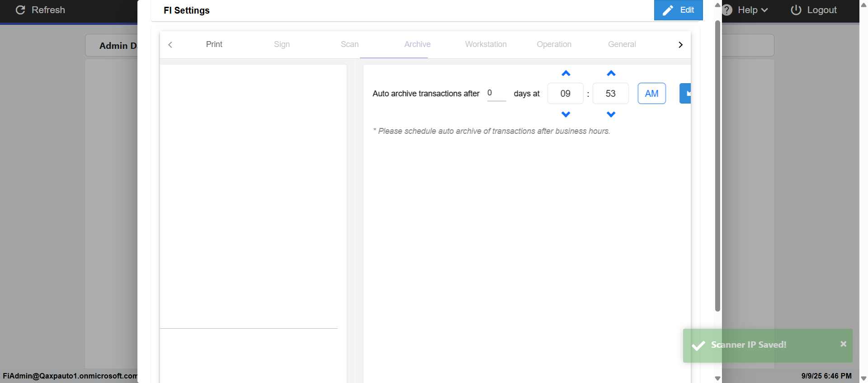868x383 pixels.
Task: Open the General tab
Action: pyautogui.click(x=622, y=44)
